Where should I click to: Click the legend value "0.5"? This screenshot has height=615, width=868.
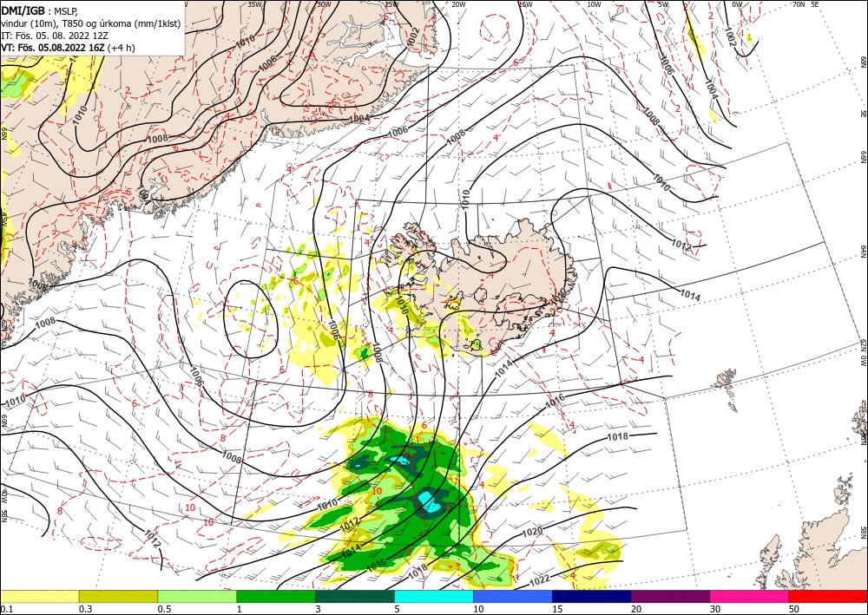(x=164, y=609)
